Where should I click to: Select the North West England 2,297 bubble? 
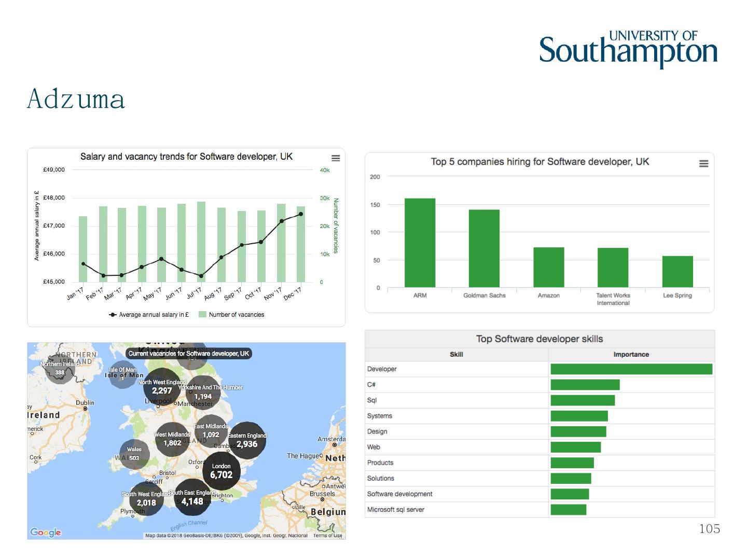(x=162, y=387)
